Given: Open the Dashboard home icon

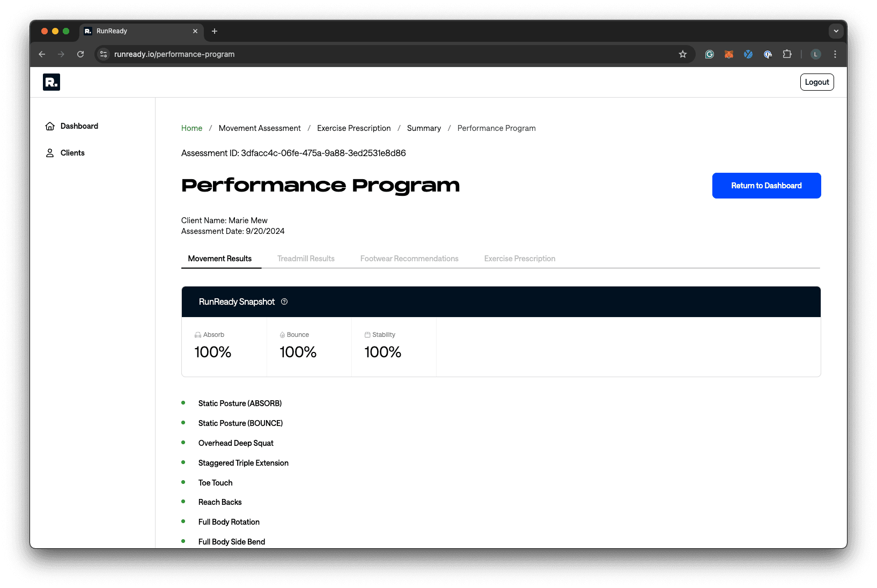Looking at the screenshot, I should [50, 126].
